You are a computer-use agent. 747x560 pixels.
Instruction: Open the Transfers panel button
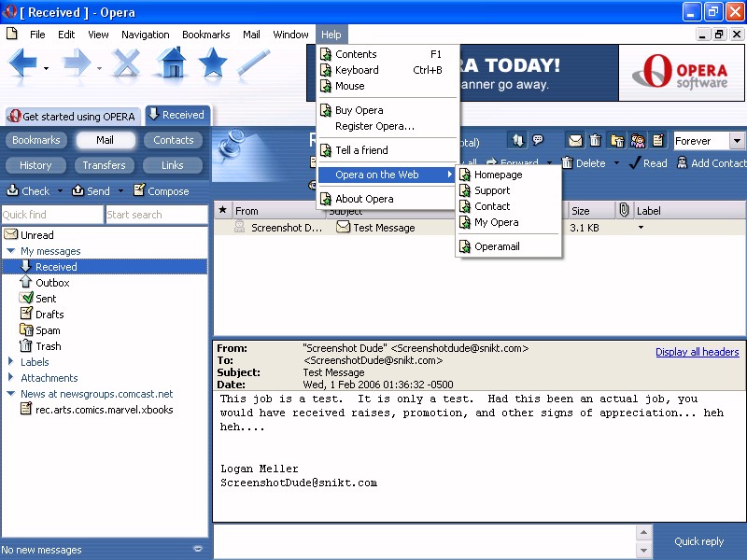pos(104,165)
